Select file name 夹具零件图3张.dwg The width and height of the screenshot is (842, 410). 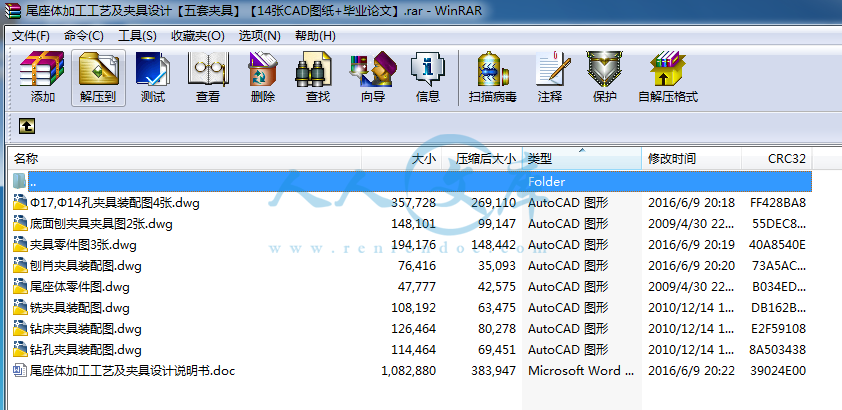point(83,245)
